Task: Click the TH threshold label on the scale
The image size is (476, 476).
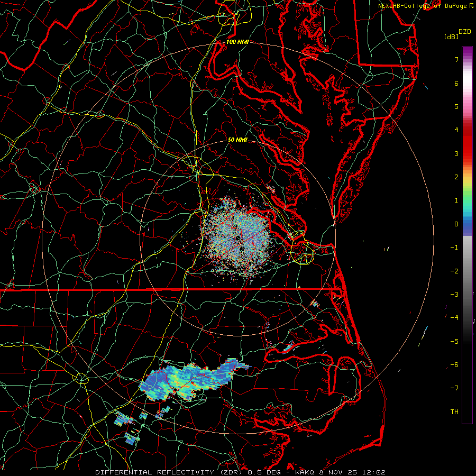Action: pos(454,412)
